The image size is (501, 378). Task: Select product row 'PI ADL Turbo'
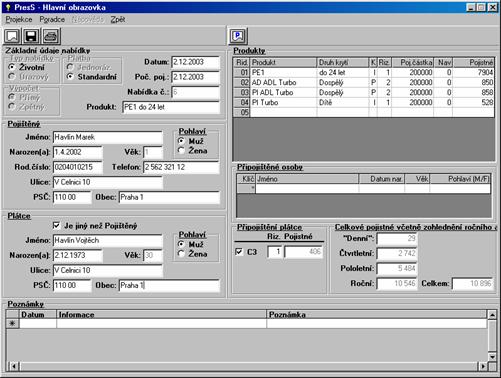coord(364,92)
